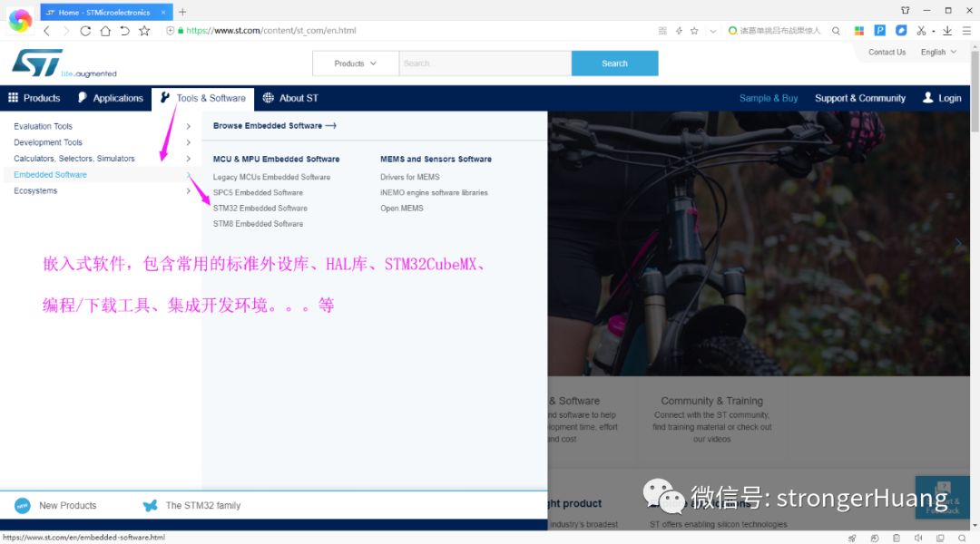Click the bookmark star beside the home icon
The height and width of the screenshot is (544, 980).
pyautogui.click(x=144, y=31)
